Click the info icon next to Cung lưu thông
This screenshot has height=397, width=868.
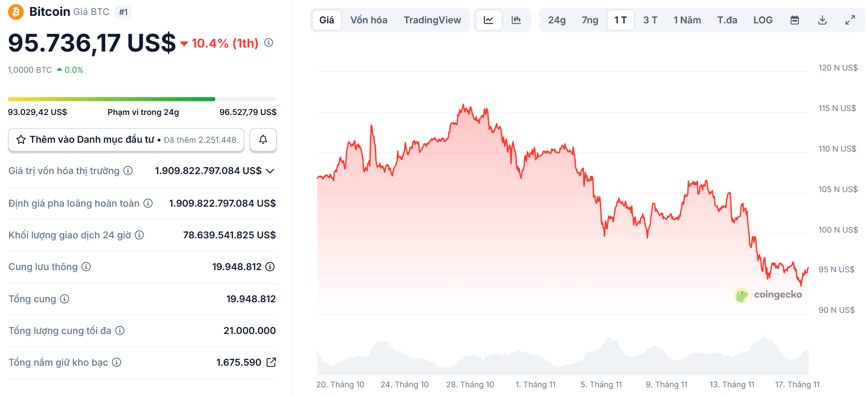pyautogui.click(x=86, y=267)
